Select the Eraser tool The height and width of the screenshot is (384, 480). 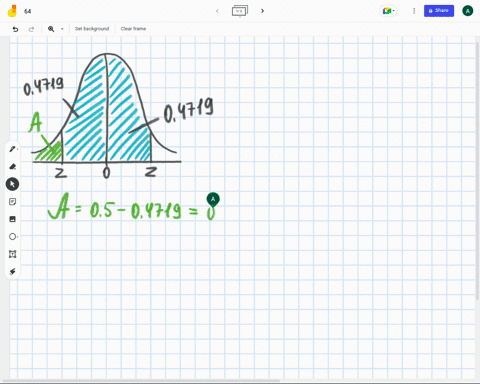click(x=13, y=166)
